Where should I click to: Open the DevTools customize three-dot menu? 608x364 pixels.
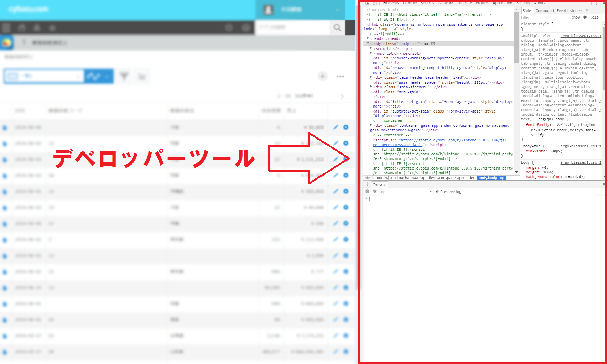pos(597,3)
